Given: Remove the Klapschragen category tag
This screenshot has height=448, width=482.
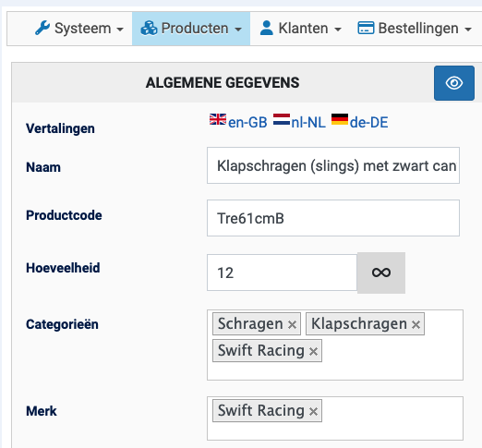Looking at the screenshot, I should (x=416, y=324).
